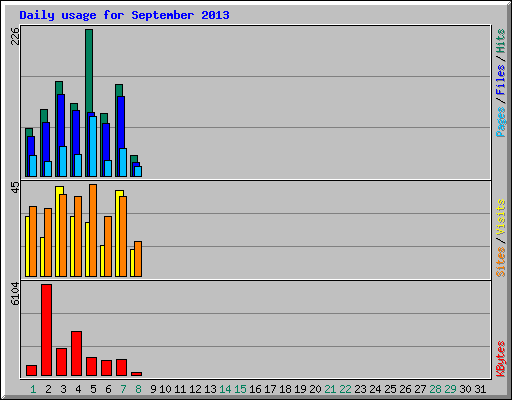Click the Files legend label

point(501,80)
